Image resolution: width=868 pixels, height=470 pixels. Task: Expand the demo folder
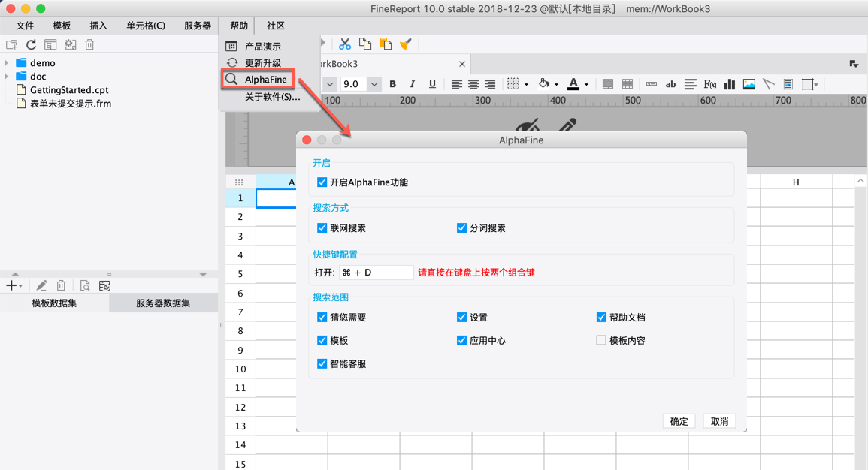[6, 62]
